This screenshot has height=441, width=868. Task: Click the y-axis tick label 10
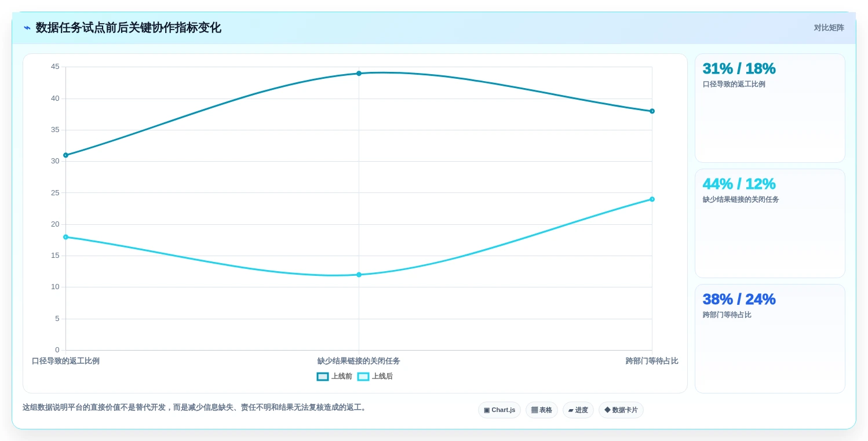pyautogui.click(x=55, y=287)
